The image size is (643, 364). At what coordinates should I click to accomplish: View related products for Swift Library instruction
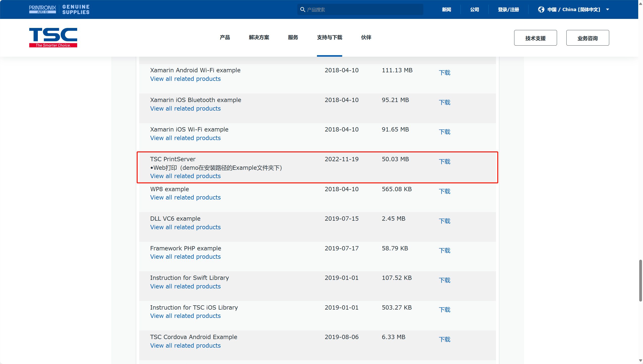pos(185,286)
